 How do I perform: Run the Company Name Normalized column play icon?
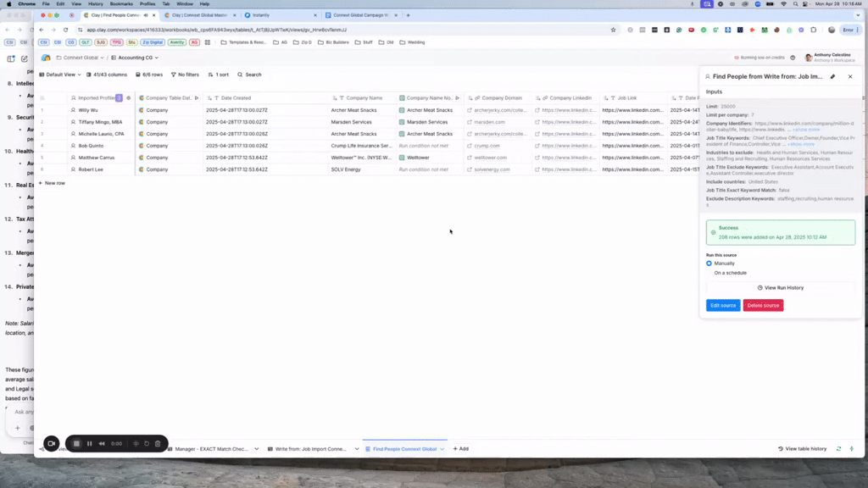coord(457,98)
